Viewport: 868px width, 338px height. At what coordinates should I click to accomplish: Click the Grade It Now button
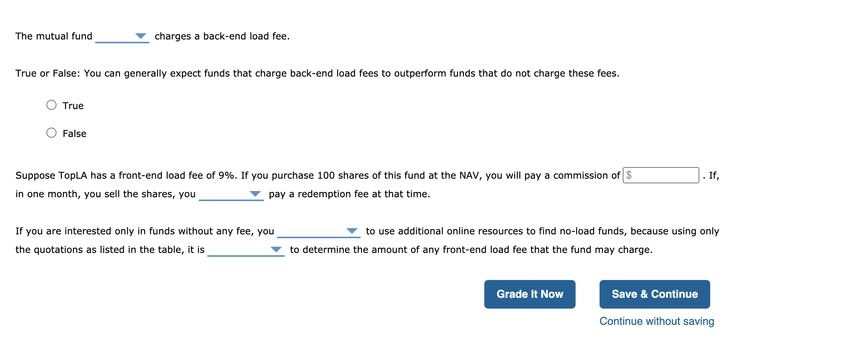click(530, 294)
